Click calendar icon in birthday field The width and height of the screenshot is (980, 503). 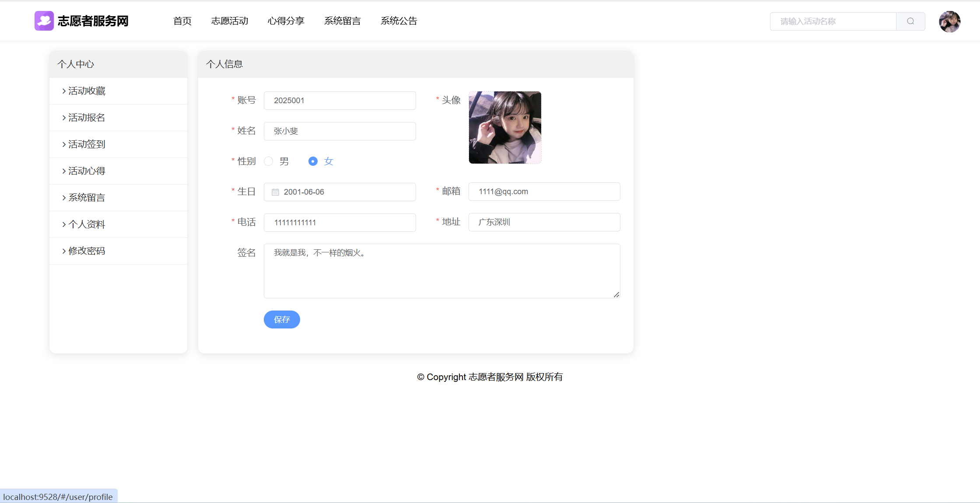275,192
